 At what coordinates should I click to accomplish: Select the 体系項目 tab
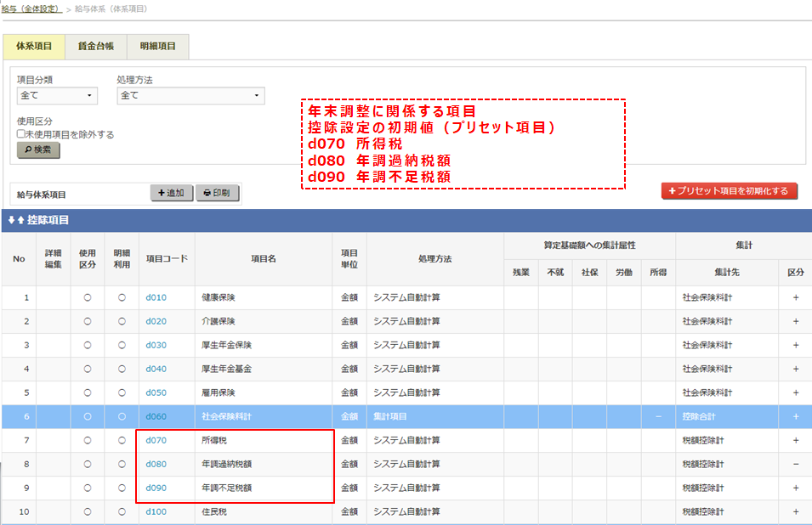[x=34, y=46]
